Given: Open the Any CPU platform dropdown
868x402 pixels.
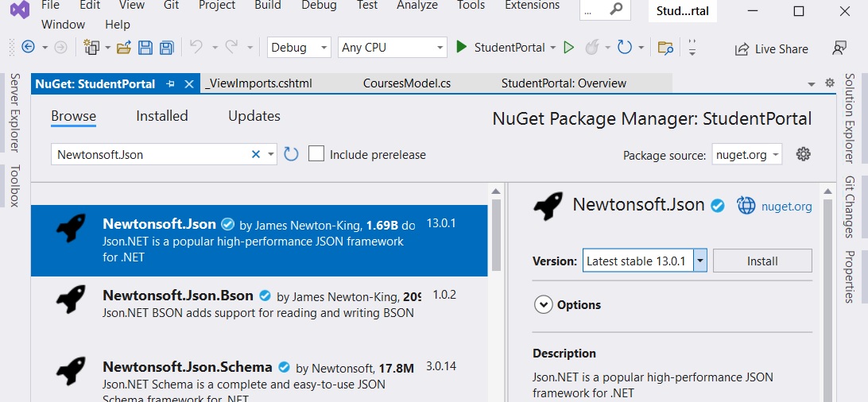Looking at the screenshot, I should (393, 48).
